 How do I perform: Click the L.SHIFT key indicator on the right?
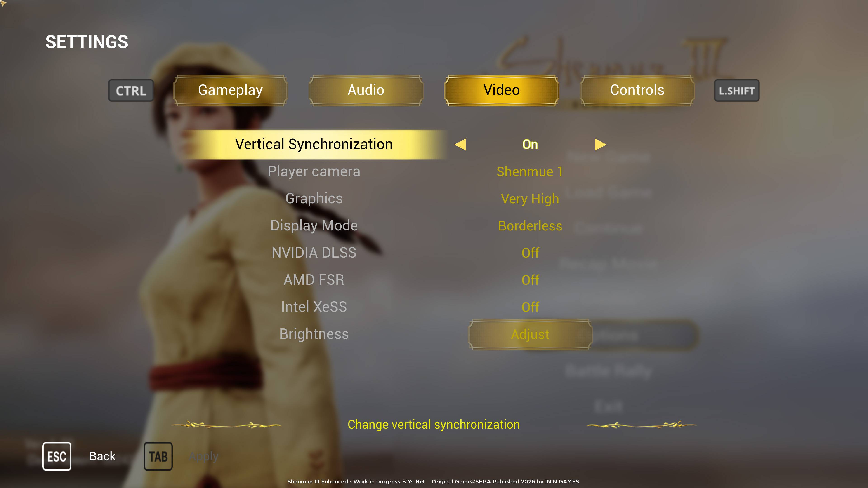tap(737, 90)
